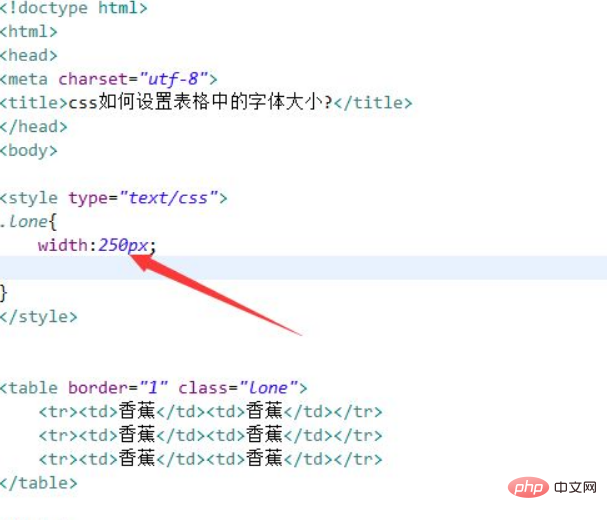Click the closing </style> tag line

pyautogui.click(x=39, y=317)
